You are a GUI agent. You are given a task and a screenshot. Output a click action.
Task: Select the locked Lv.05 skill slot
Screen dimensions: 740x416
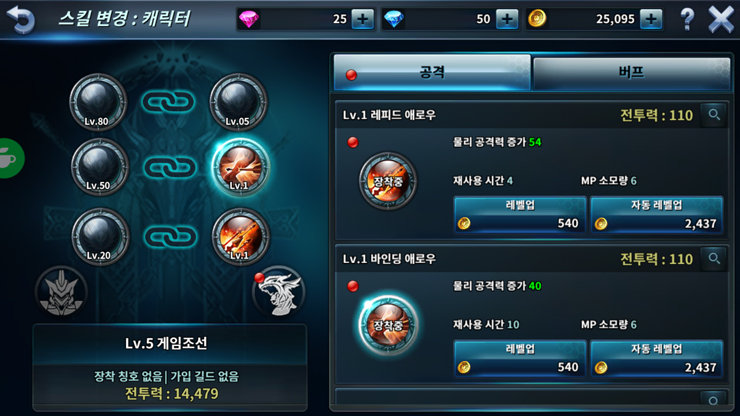point(238,102)
